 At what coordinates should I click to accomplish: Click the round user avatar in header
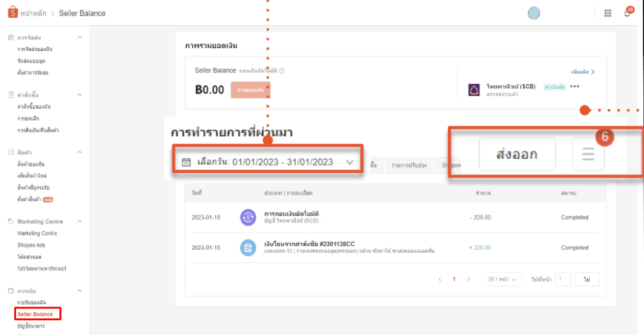pos(533,13)
